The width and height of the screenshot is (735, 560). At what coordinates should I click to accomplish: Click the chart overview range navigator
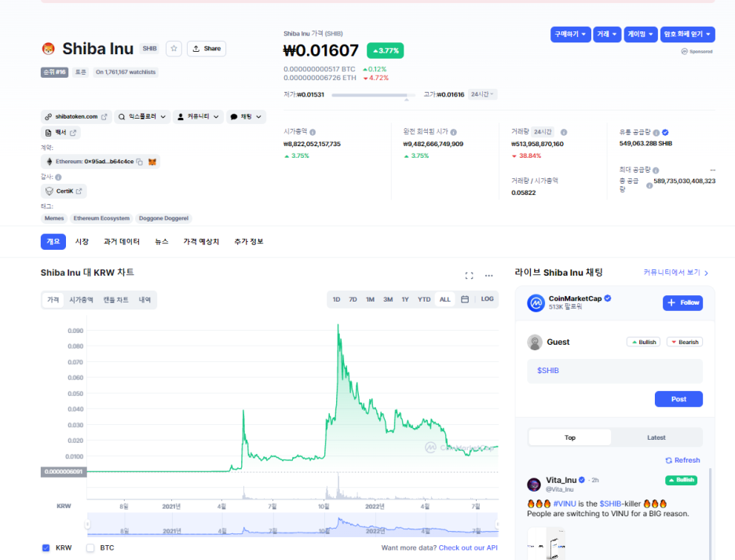click(x=292, y=525)
